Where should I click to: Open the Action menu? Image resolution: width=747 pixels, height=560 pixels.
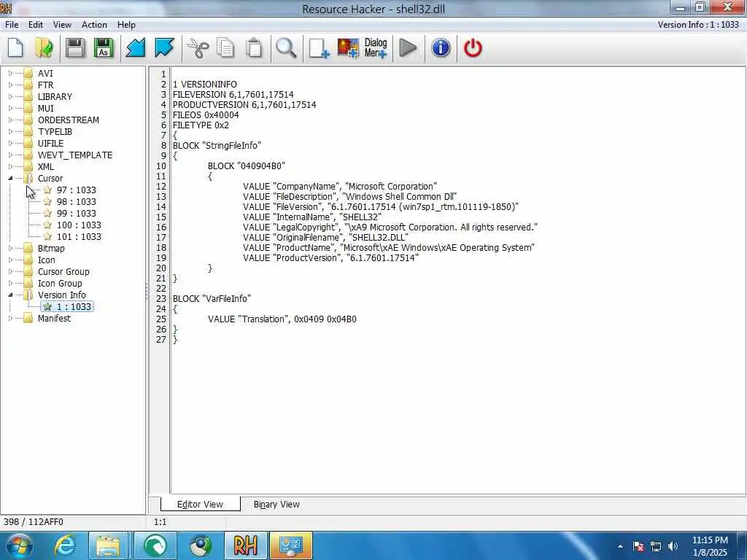94,25
